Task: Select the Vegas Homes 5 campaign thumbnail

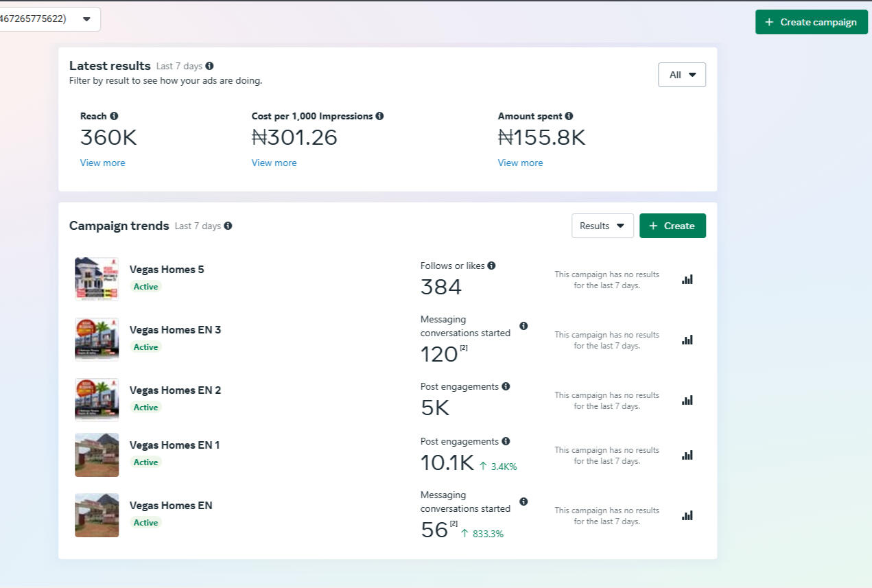Action: (x=97, y=279)
